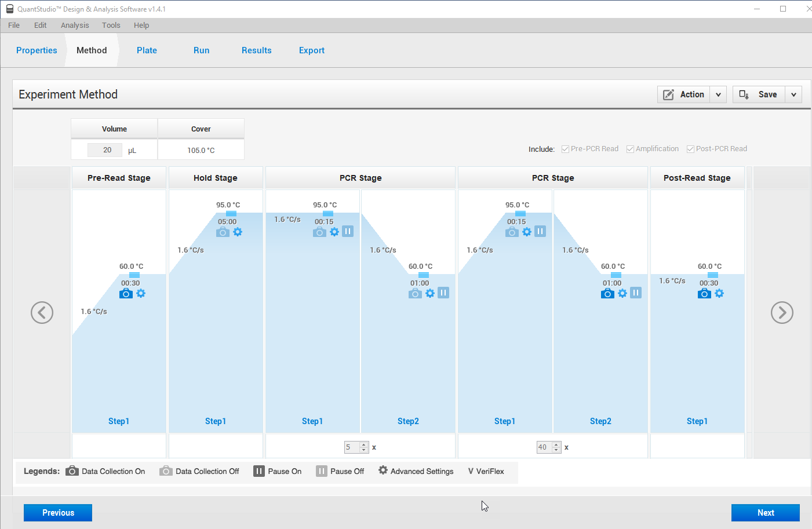The width and height of the screenshot is (812, 529).
Task: Click the 95.0 °C temperature handle in Hold Stage
Action: pyautogui.click(x=231, y=214)
